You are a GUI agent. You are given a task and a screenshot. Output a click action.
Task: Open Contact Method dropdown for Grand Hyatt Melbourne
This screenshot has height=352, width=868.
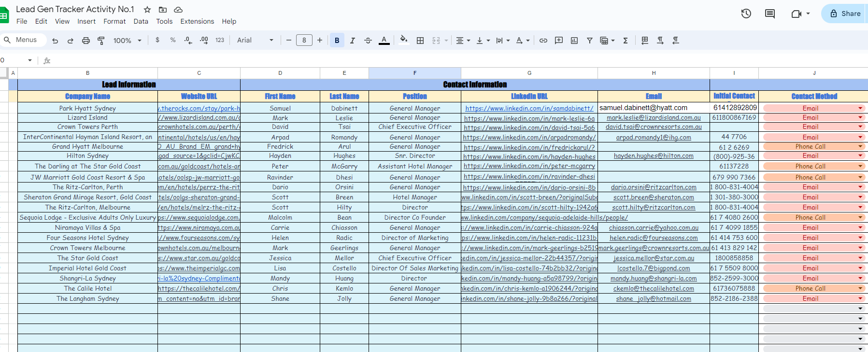pyautogui.click(x=860, y=146)
